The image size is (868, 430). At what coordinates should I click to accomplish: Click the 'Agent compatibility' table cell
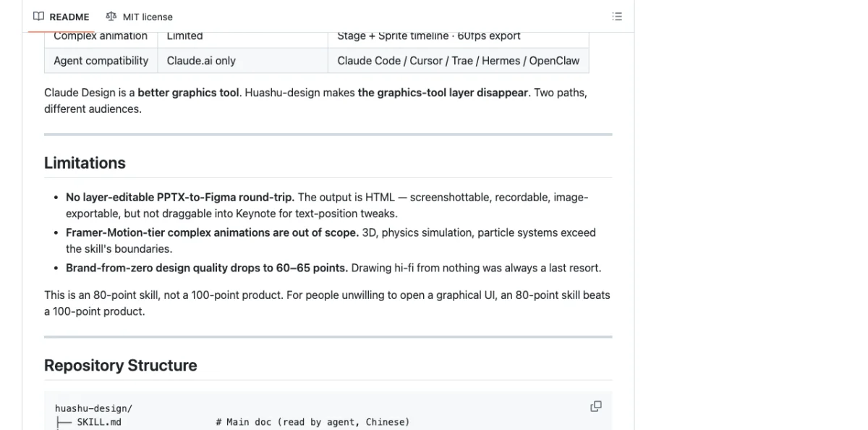point(101,61)
